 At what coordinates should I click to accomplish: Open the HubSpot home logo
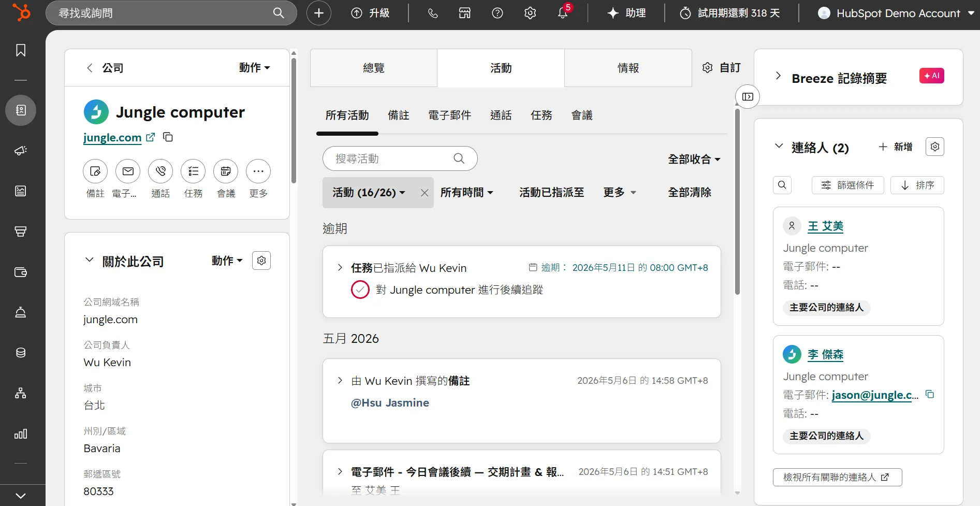(21, 12)
